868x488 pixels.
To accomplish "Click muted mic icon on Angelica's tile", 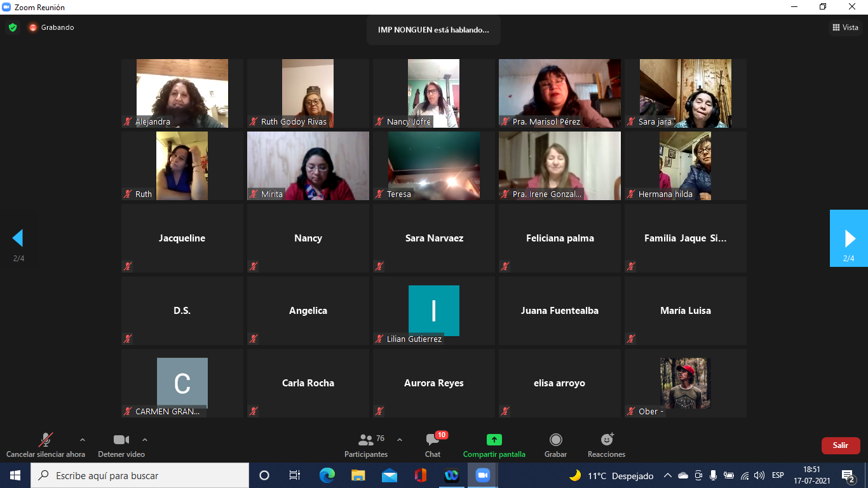I will click(x=254, y=339).
